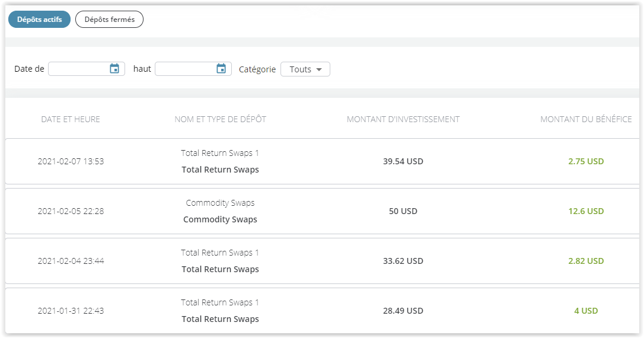Expand the Catégorie 'Touts' dropdown
644x338 pixels.
(305, 69)
